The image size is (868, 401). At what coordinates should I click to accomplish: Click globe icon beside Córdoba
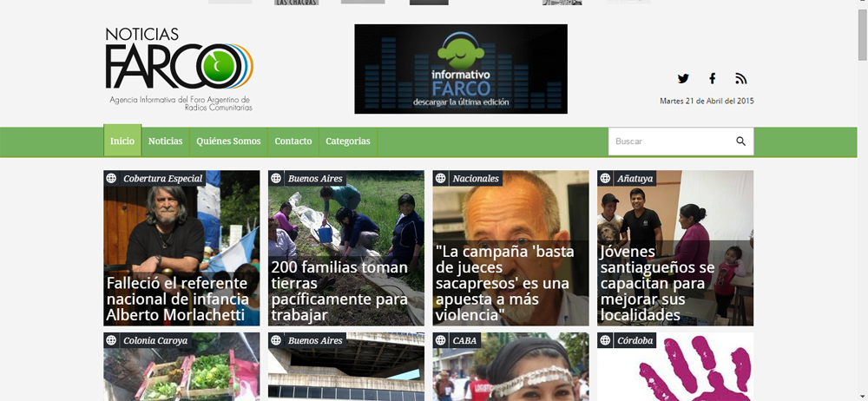605,340
